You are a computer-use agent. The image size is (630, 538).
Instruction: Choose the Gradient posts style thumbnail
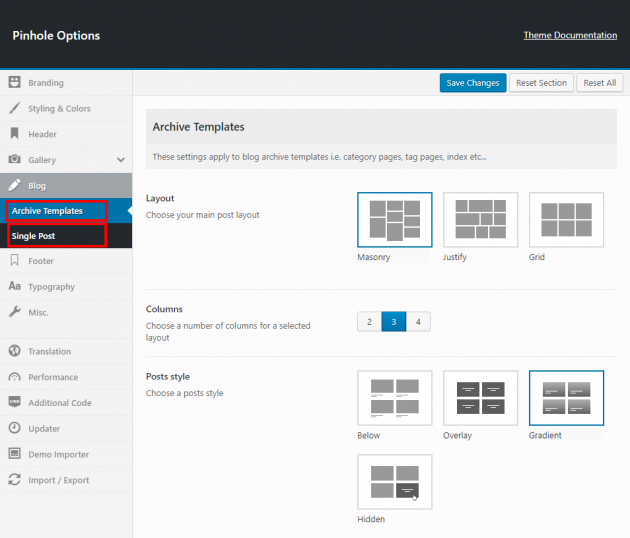(567, 398)
